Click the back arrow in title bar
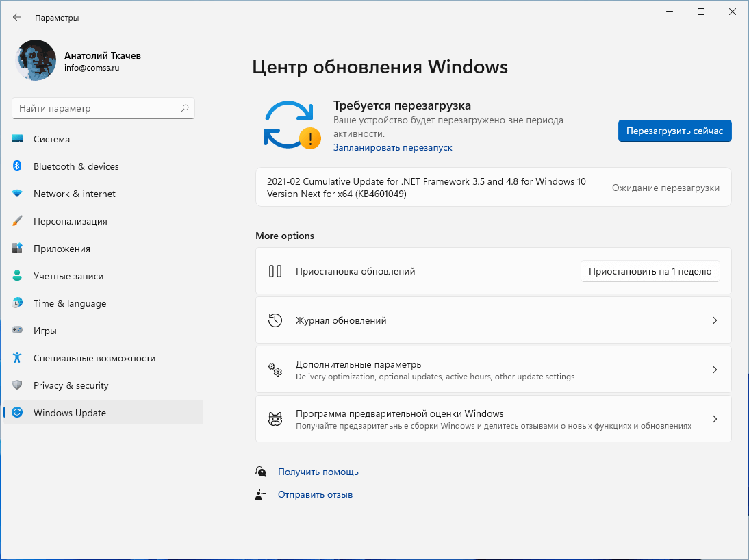 click(x=17, y=17)
